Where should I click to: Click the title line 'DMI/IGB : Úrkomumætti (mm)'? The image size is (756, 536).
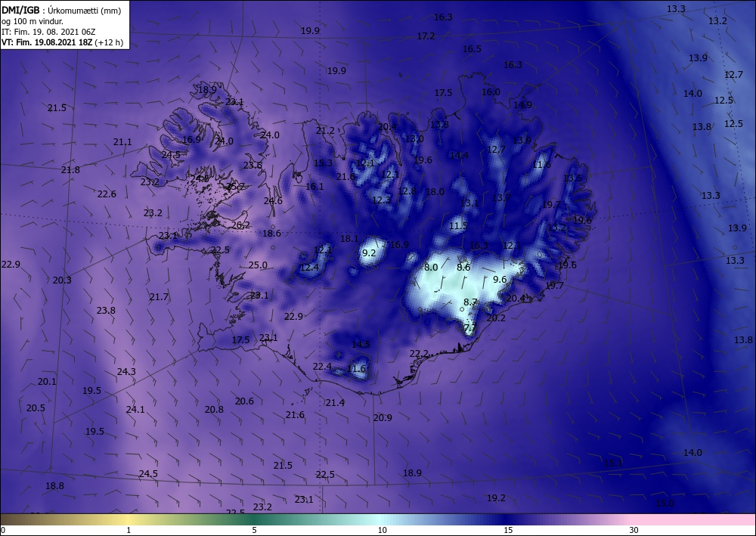click(x=61, y=10)
